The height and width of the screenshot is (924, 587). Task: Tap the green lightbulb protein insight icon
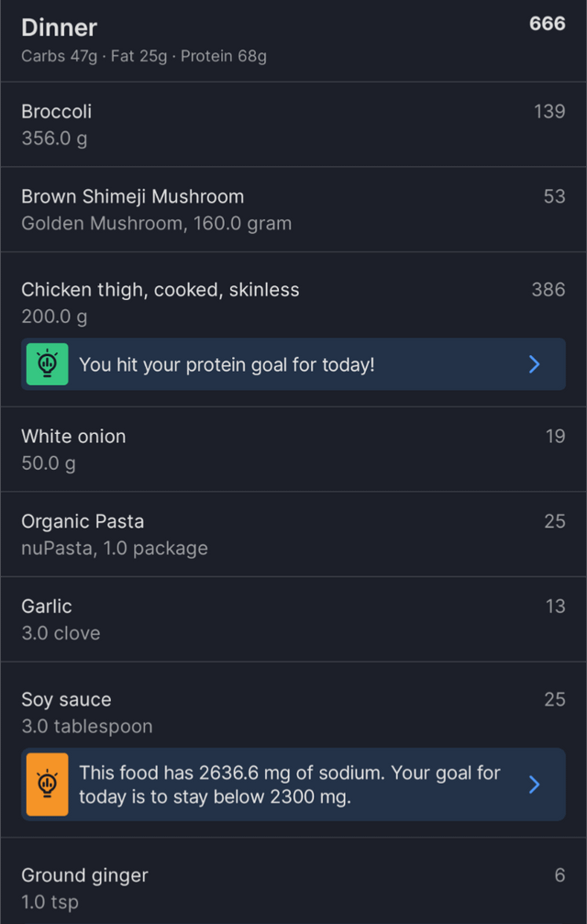pyautogui.click(x=47, y=364)
